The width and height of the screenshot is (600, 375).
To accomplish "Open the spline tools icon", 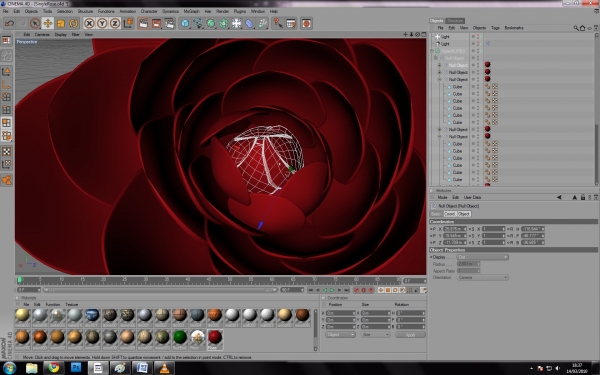I will (x=198, y=23).
